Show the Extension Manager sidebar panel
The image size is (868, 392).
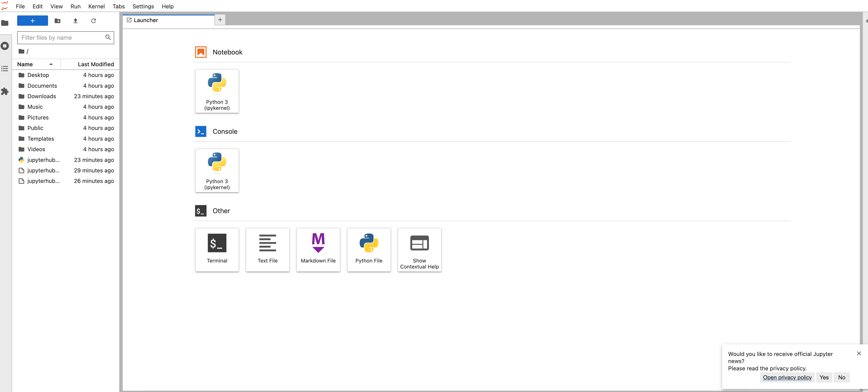(5, 91)
